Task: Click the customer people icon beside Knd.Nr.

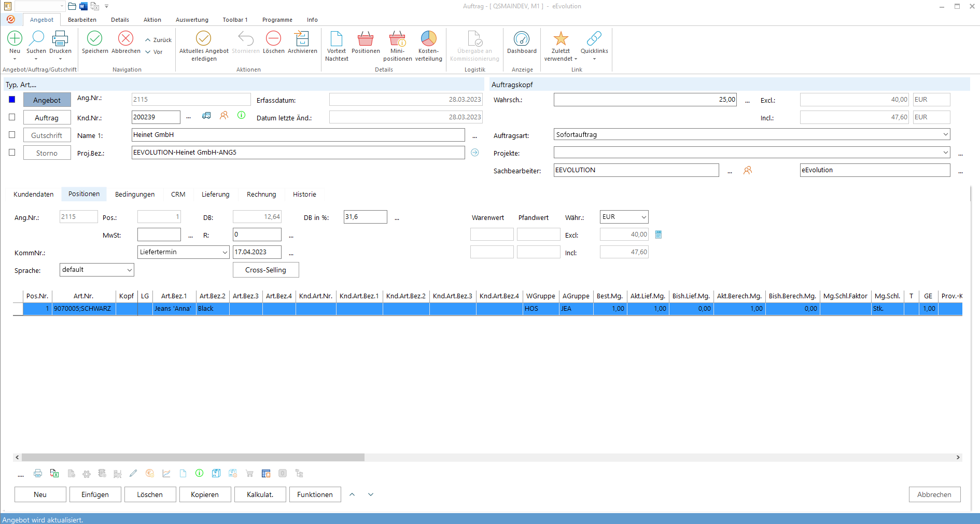Action: 224,116
